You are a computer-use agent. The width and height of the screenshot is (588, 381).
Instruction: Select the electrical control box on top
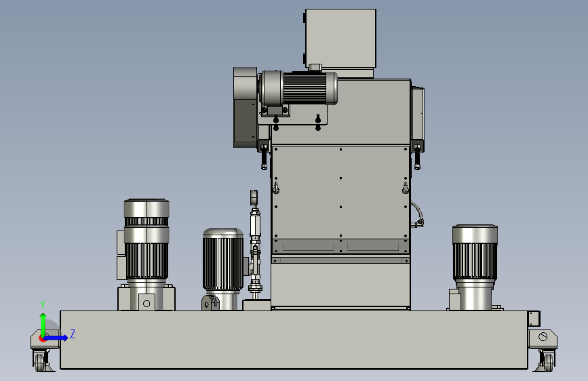coord(340,39)
